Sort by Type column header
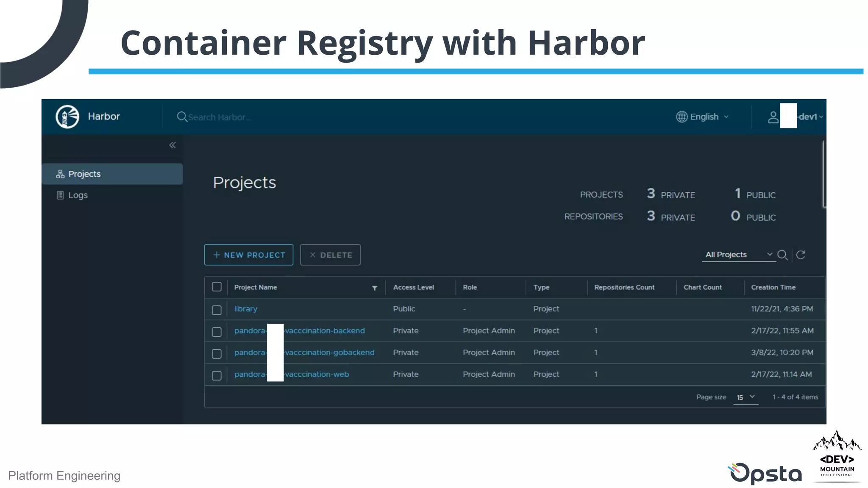The image size is (868, 488). click(542, 287)
